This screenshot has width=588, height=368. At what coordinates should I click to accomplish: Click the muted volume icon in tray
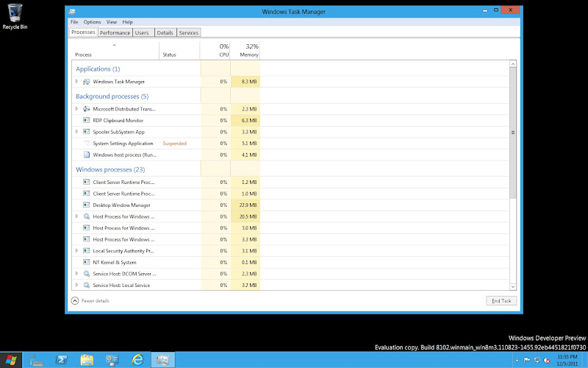pos(547,360)
